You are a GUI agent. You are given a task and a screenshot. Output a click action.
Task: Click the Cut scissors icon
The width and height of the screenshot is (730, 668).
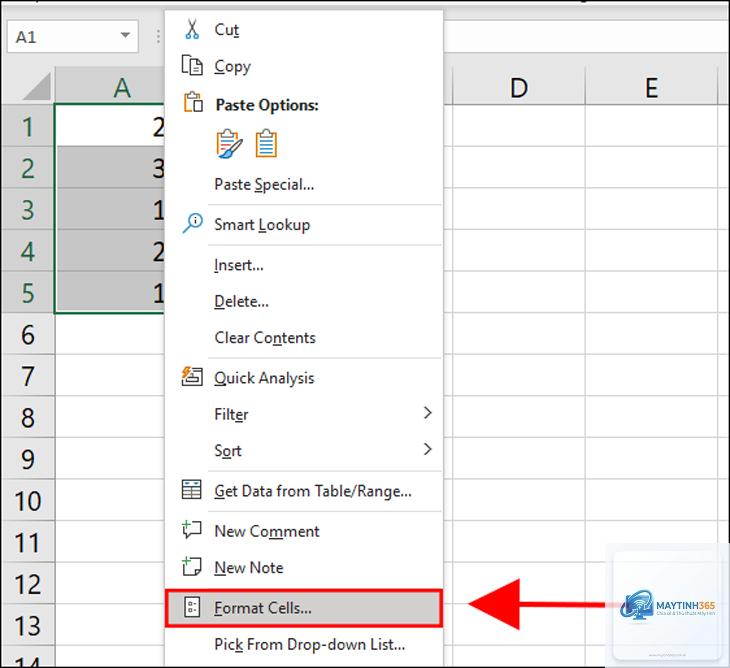click(192, 29)
